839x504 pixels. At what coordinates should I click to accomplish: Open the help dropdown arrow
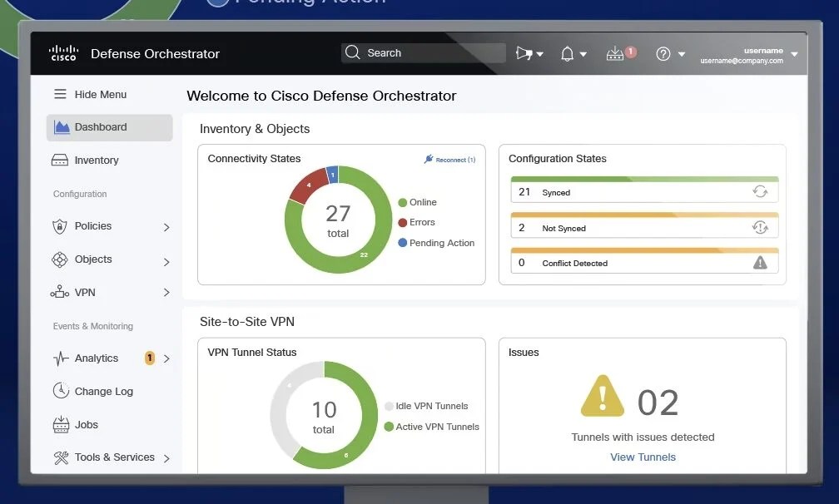[681, 54]
